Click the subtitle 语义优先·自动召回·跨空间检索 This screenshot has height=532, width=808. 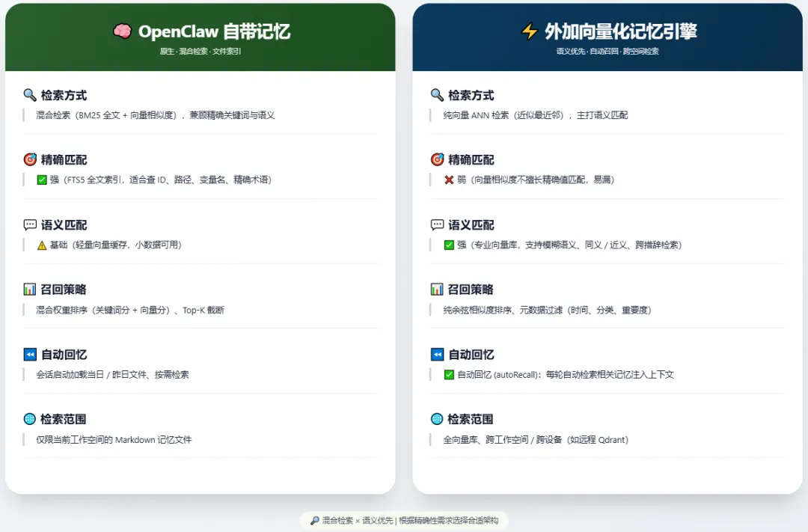coord(607,51)
